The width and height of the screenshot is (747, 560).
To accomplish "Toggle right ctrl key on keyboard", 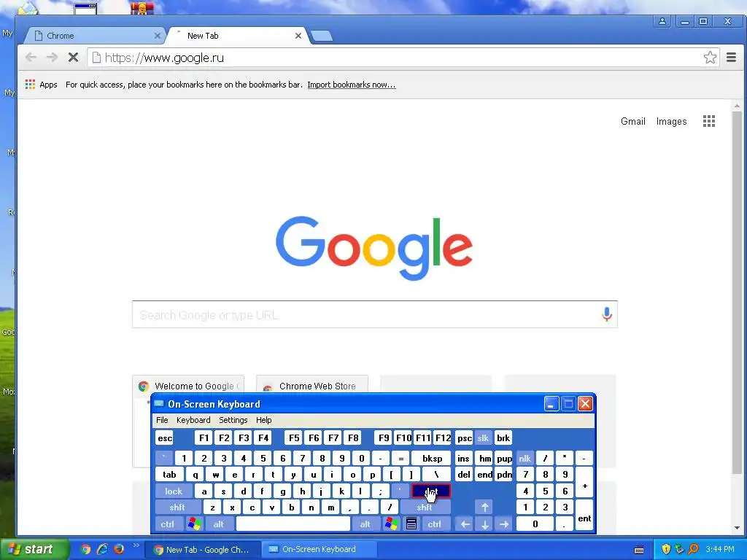I will point(435,524).
